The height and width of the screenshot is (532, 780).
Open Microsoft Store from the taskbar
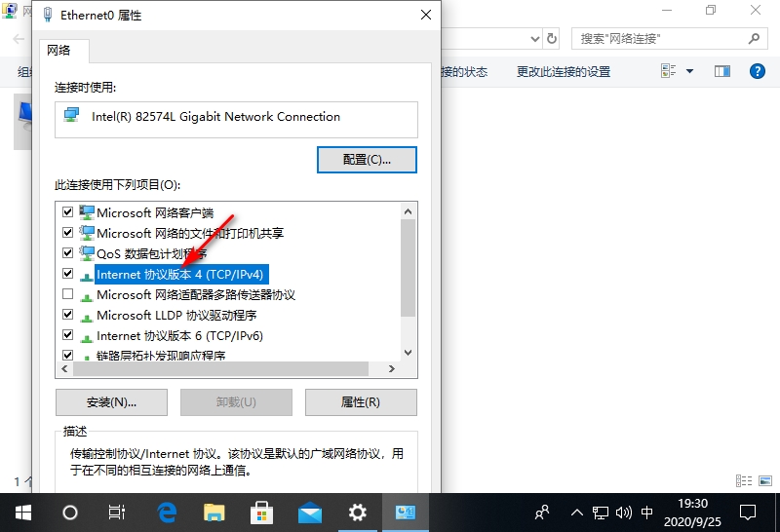click(261, 513)
